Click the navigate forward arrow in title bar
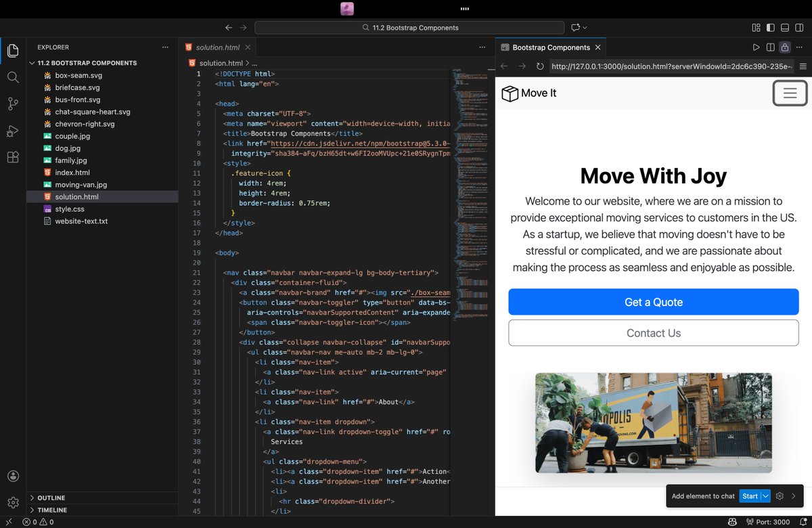This screenshot has height=528, width=812. pyautogui.click(x=244, y=28)
